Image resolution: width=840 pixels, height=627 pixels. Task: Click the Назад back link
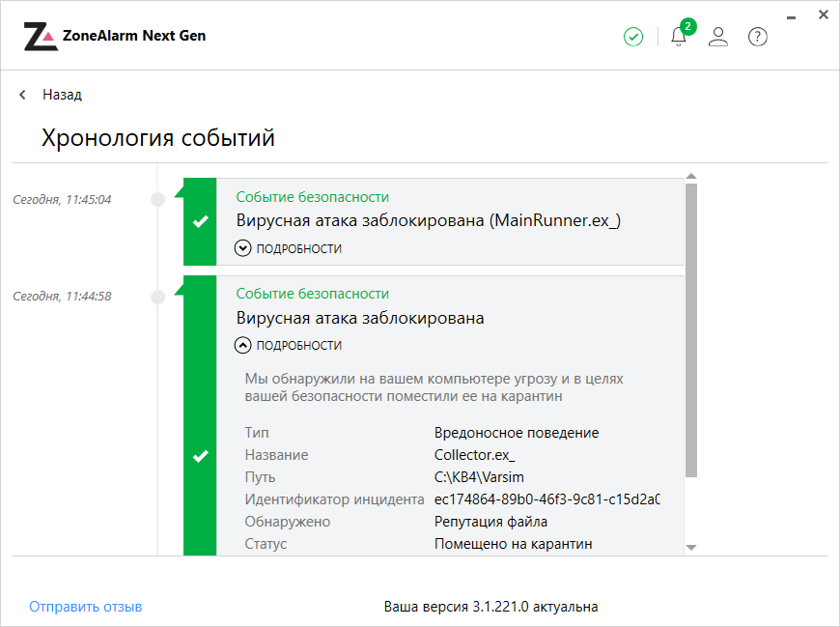tap(62, 95)
